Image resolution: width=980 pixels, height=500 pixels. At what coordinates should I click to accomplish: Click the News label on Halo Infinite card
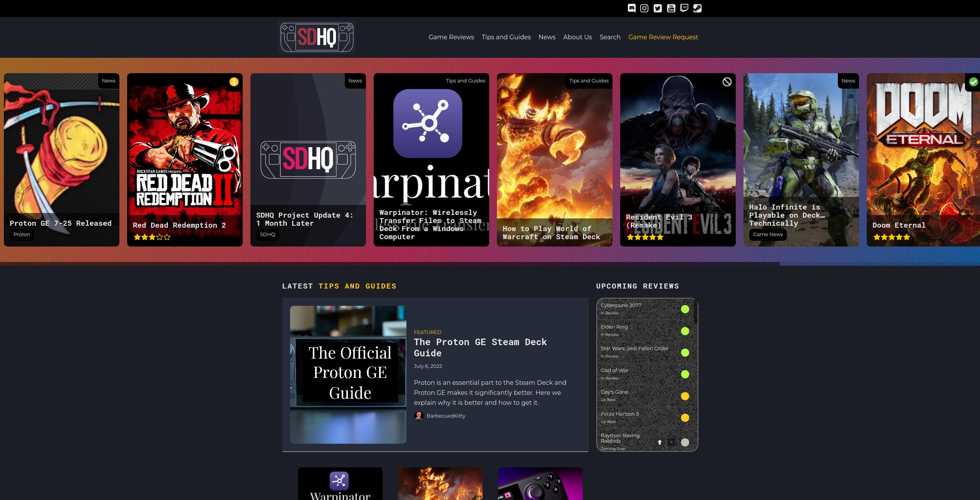click(x=848, y=81)
